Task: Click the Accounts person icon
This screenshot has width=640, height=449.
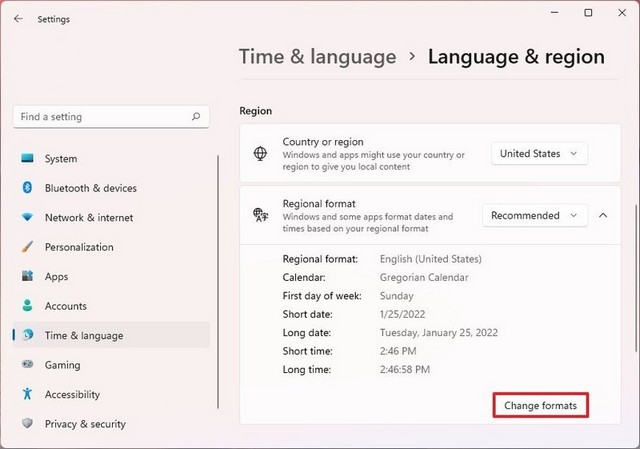Action: tap(27, 305)
